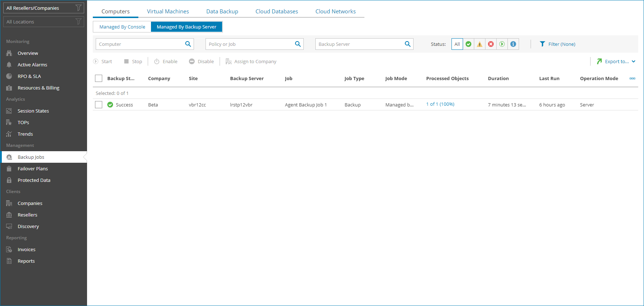
Task: Switch to Cloud Networks tab
Action: 336,11
